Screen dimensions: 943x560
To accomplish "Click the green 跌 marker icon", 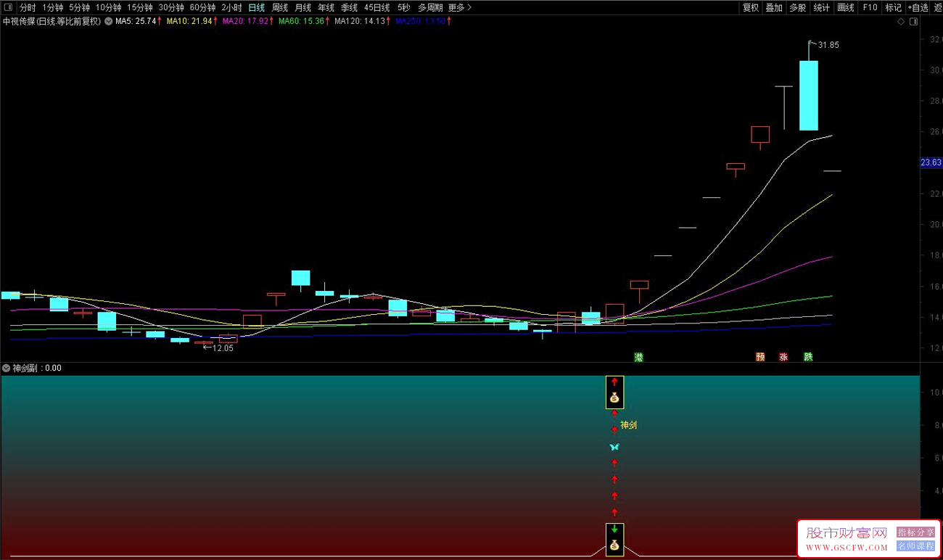I will tap(808, 357).
